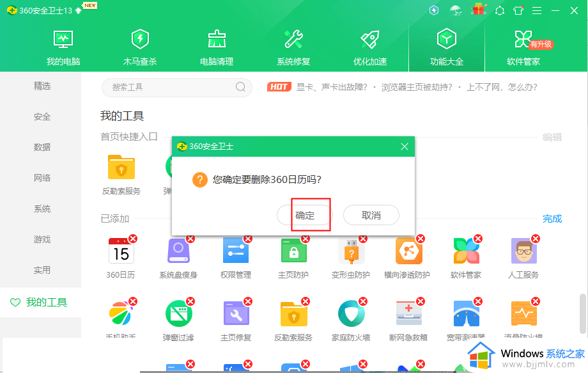Click the 主页修复 tool icon
588x373 pixels.
[236, 313]
